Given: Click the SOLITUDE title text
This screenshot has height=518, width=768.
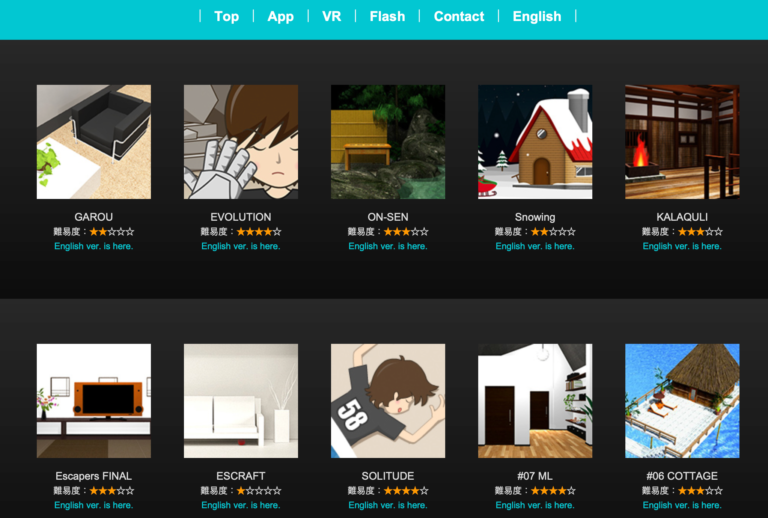Looking at the screenshot, I should (388, 476).
